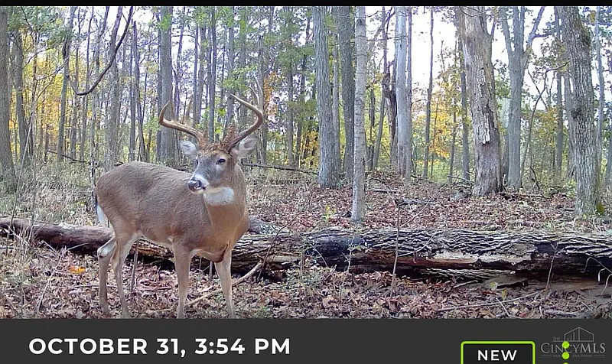The height and width of the screenshot is (364, 612).
Task: Click the thin pale tree trunk at center
Action: (x=359, y=113)
